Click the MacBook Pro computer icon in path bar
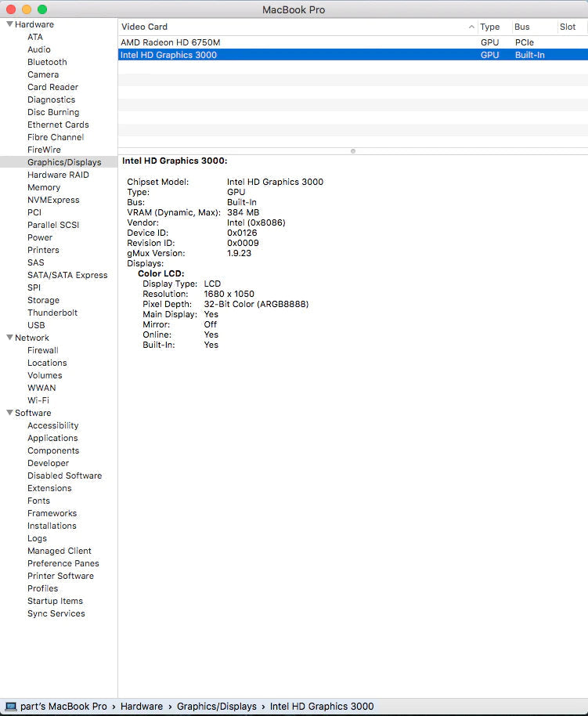 (11, 707)
